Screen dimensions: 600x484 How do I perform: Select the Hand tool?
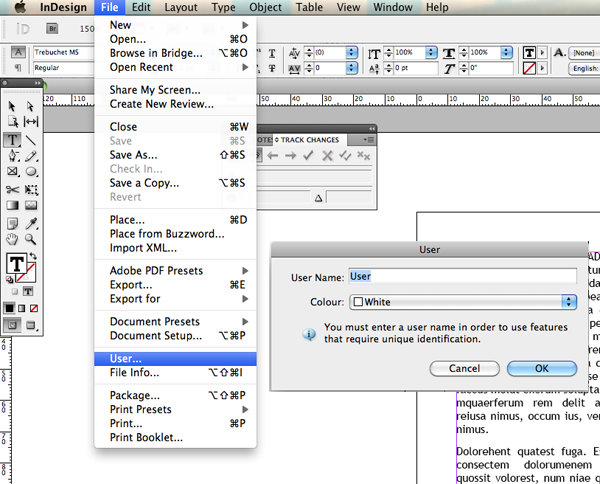(x=12, y=240)
